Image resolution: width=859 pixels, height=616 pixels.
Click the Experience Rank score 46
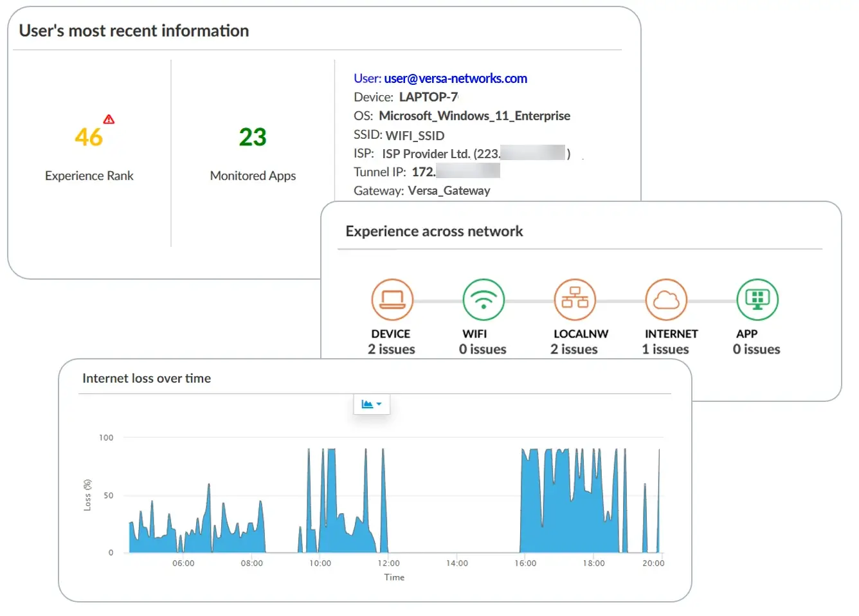(x=89, y=137)
